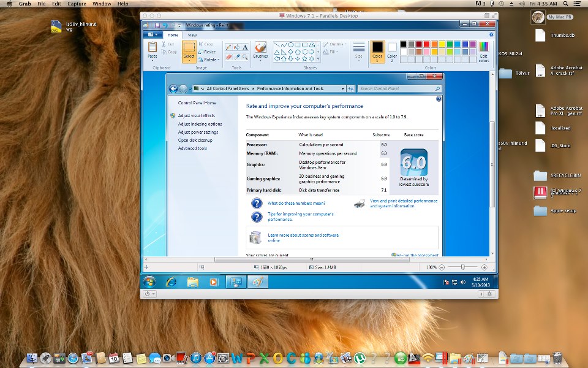Open the Windows Start menu orb
The height and width of the screenshot is (368, 588).
point(149,282)
